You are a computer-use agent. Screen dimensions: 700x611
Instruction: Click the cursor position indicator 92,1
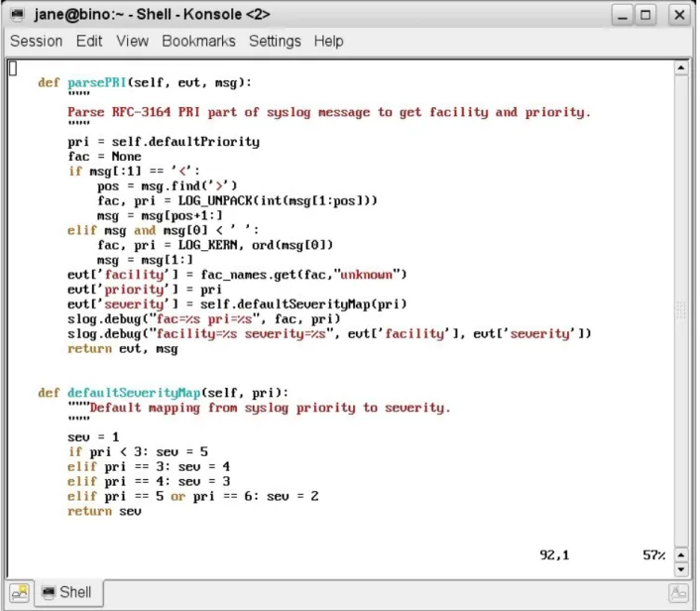[554, 555]
